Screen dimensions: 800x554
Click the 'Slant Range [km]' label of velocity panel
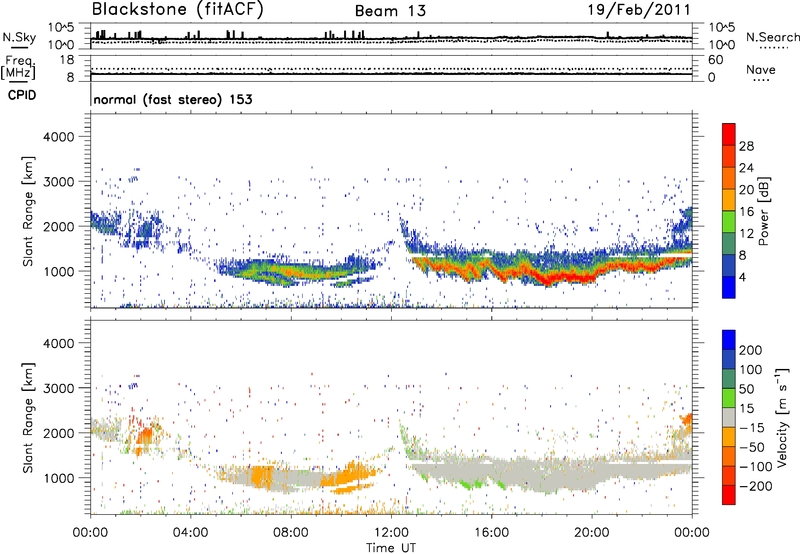28,418
